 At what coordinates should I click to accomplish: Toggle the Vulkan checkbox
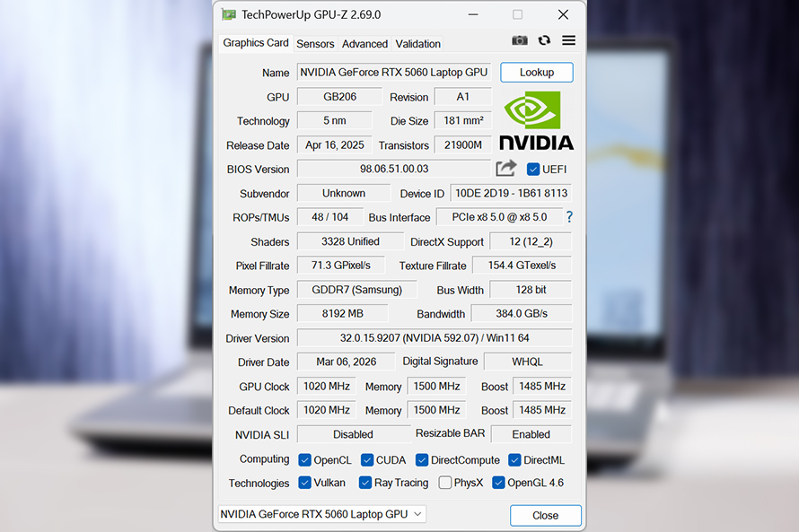(x=304, y=483)
